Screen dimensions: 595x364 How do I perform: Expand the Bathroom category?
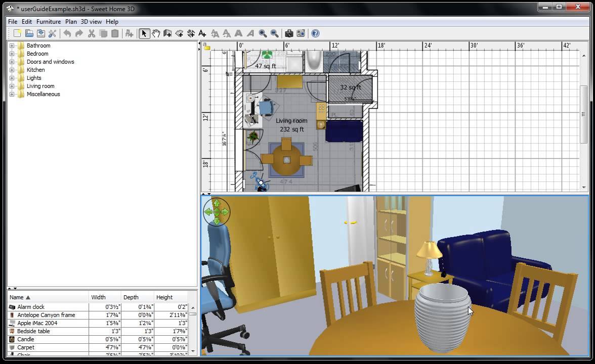(12, 45)
